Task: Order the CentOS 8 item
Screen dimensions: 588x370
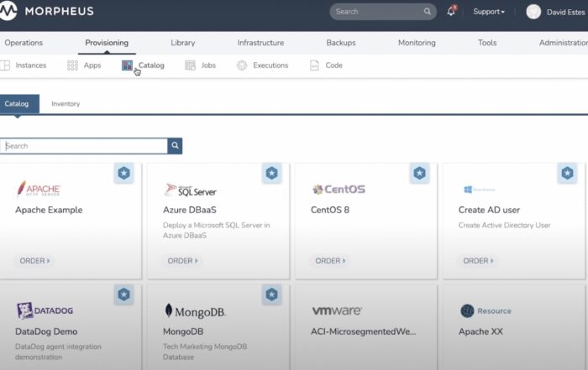Action: 330,261
